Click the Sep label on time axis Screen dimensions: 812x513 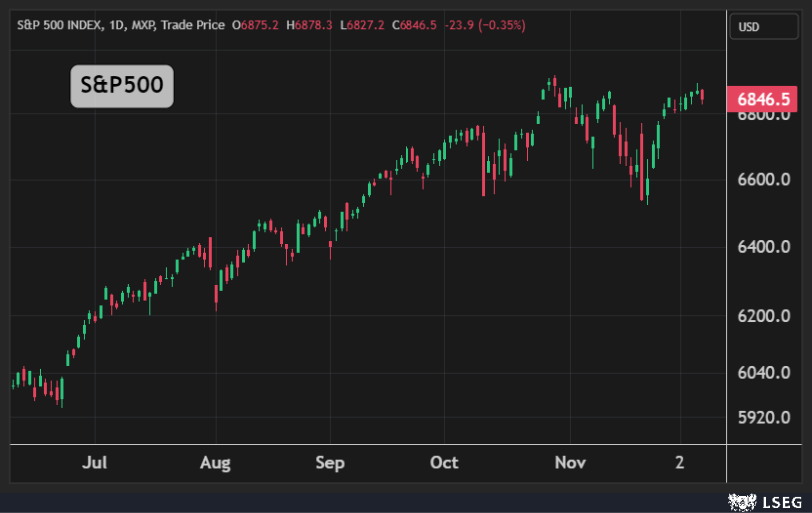(x=330, y=463)
